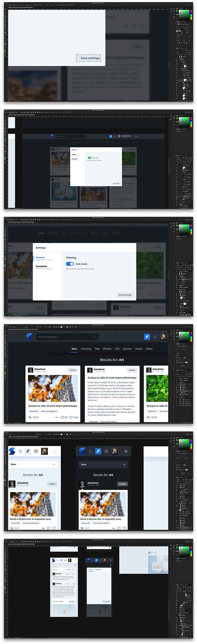Click plus-circle icon in the dark mobile header
The height and width of the screenshot is (644, 197).
pyautogui.click(x=106, y=451)
